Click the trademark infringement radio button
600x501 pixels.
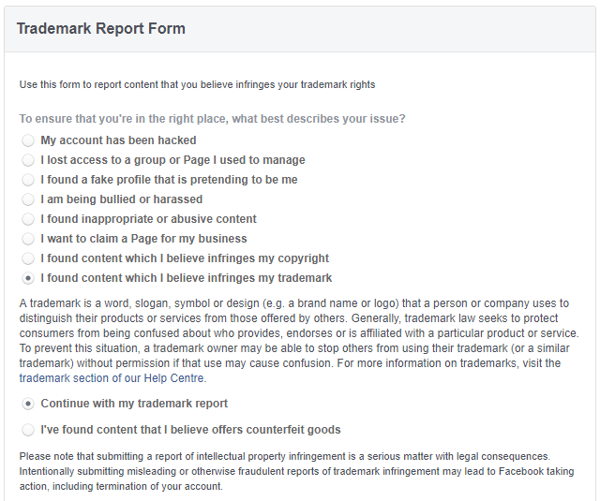28,278
